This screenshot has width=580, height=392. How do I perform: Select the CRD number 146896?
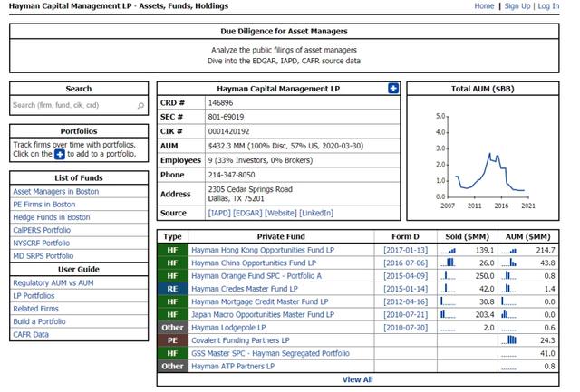tap(220, 102)
